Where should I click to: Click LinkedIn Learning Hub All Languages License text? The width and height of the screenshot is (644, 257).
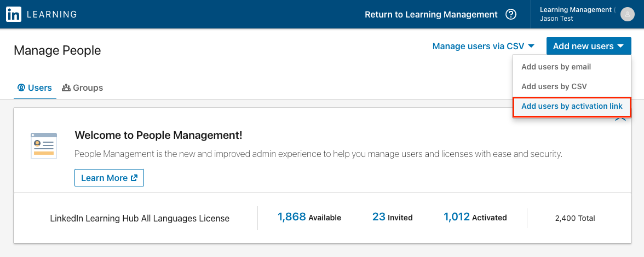pyautogui.click(x=140, y=219)
